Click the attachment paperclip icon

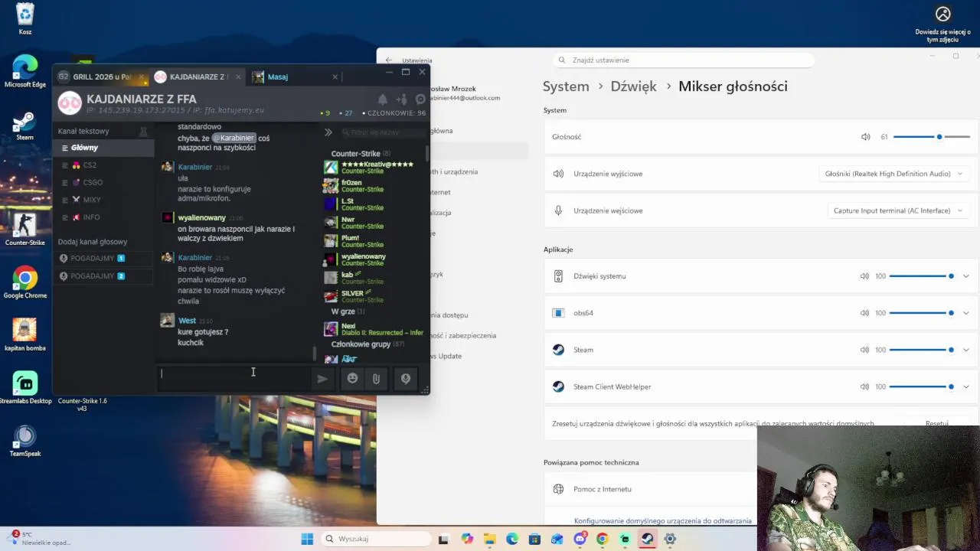tap(376, 378)
